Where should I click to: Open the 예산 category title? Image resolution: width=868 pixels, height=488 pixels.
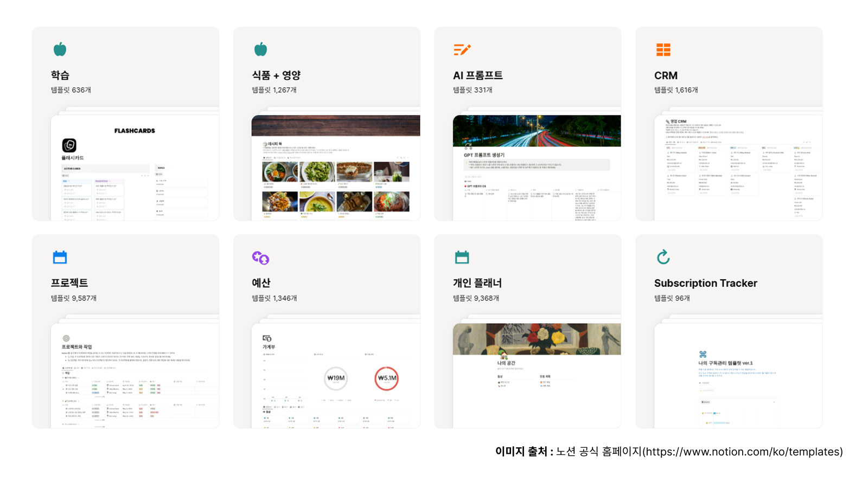click(x=261, y=283)
